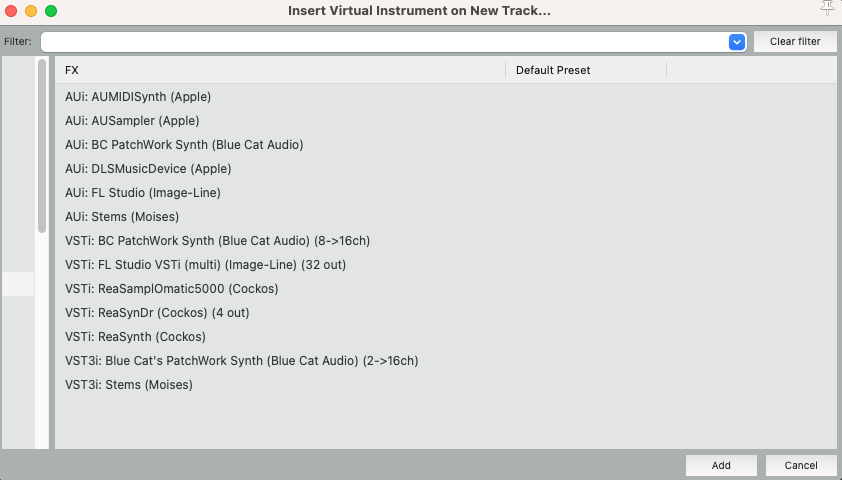Click the pin window icon
Image resolution: width=842 pixels, height=480 pixels.
[828, 8]
